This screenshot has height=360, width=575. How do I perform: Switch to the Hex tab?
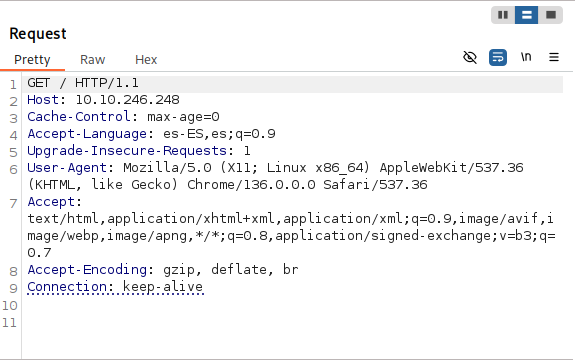click(146, 60)
